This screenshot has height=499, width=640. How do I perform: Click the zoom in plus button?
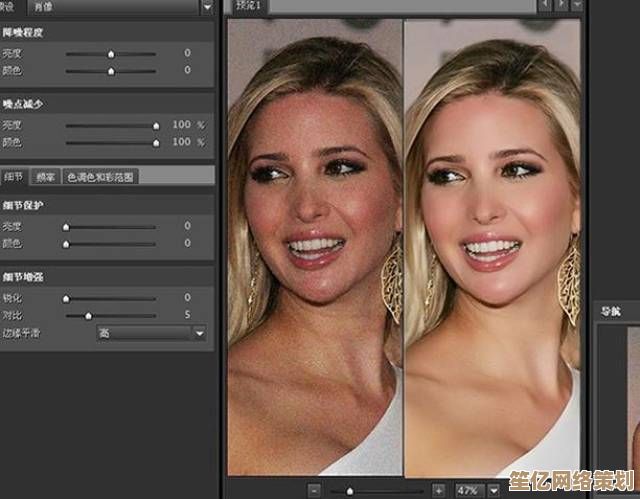tap(438, 490)
